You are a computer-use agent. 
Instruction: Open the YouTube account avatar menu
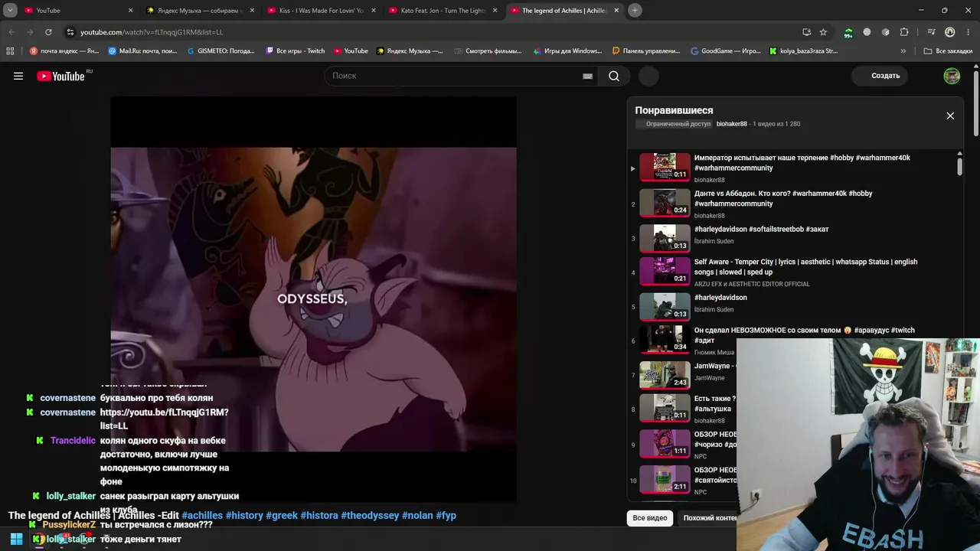(952, 76)
